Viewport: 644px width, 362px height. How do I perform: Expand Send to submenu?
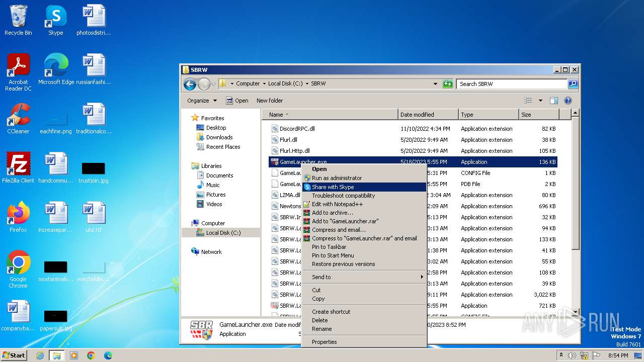[364, 277]
